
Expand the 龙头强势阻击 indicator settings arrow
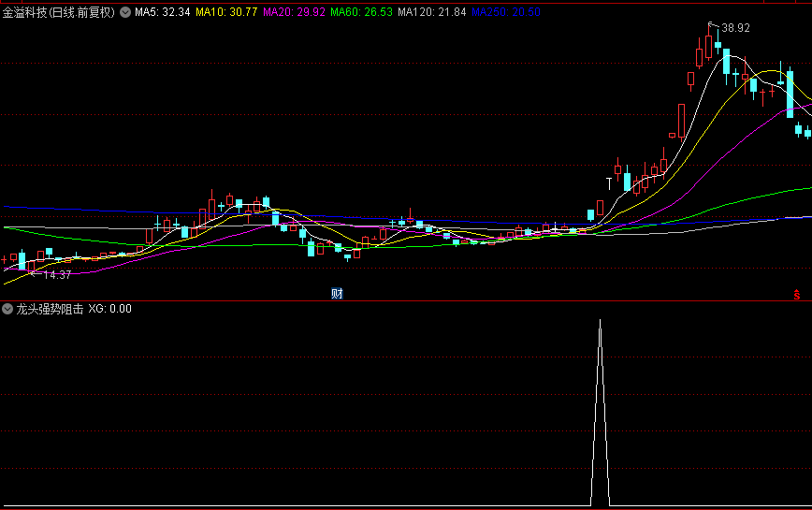(x=7, y=309)
